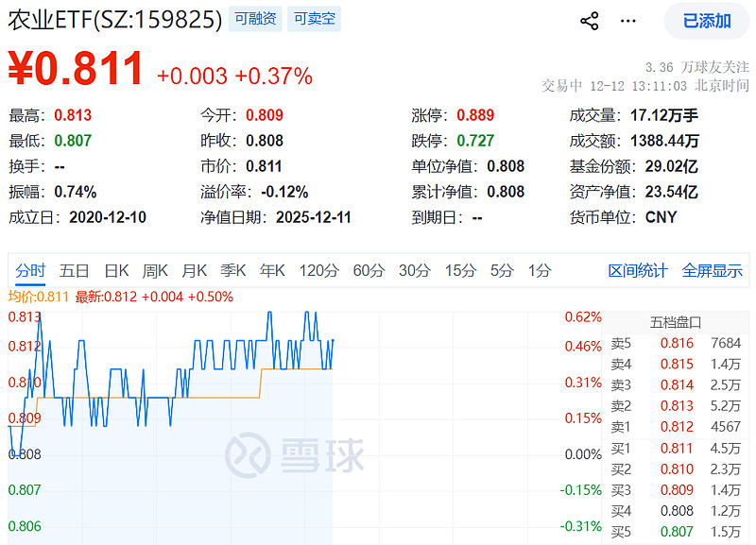Click the 0.62% right axis label

[583, 317]
